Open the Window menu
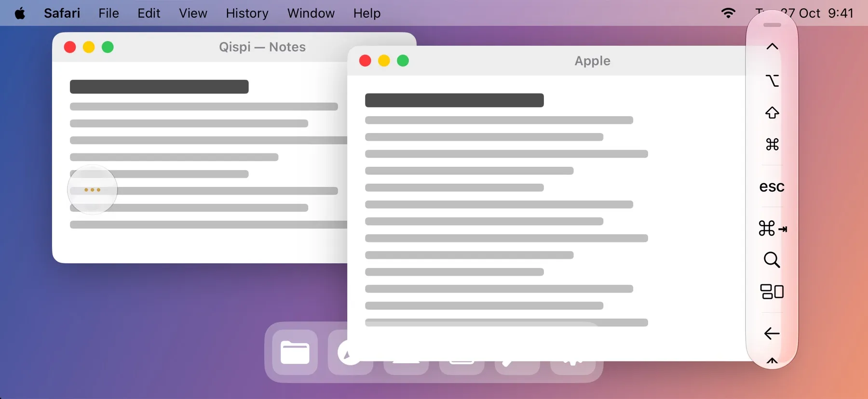868x399 pixels. pyautogui.click(x=311, y=13)
